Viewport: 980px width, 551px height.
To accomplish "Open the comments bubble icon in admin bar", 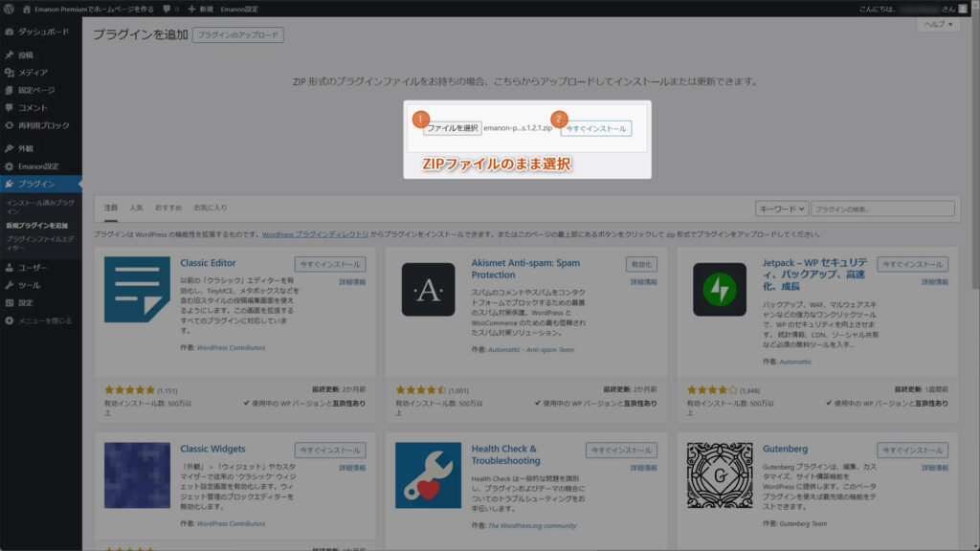I will 167,9.
